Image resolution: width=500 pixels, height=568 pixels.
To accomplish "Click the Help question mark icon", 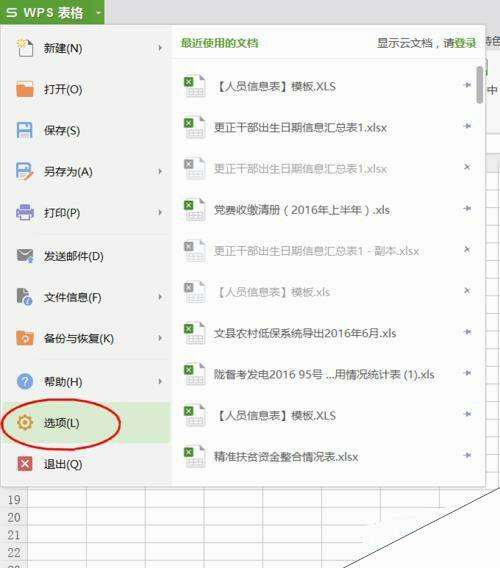I will point(25,381).
